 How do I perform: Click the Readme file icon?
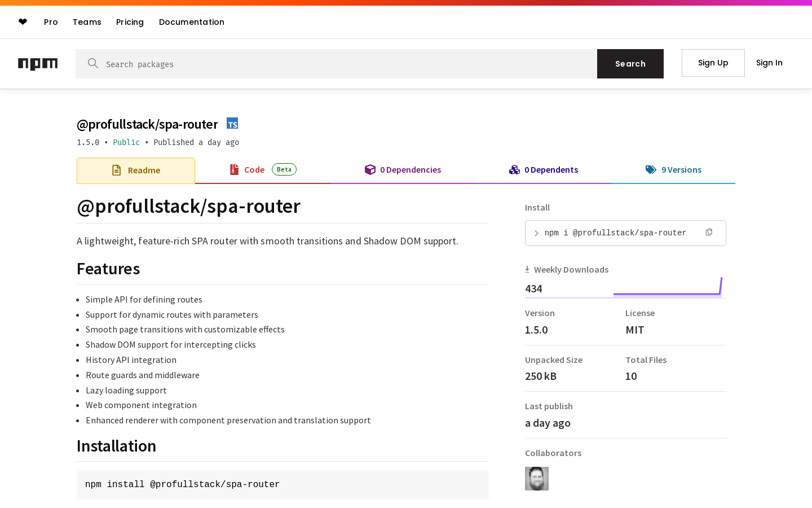point(116,170)
